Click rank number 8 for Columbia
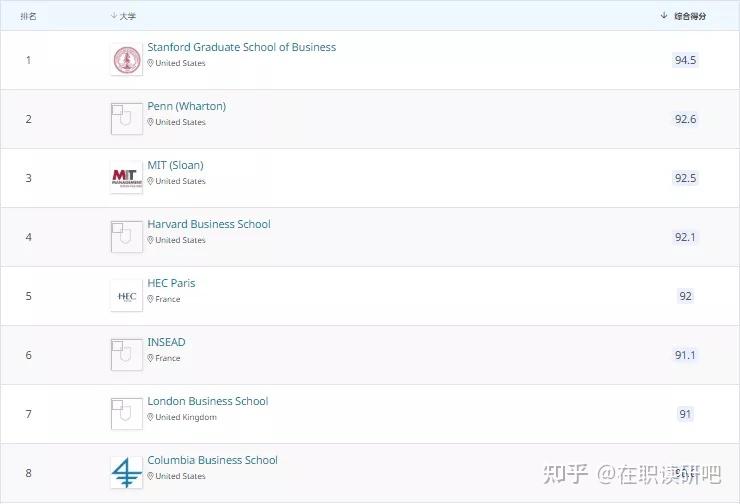Image resolution: width=740 pixels, height=504 pixels. click(28, 473)
